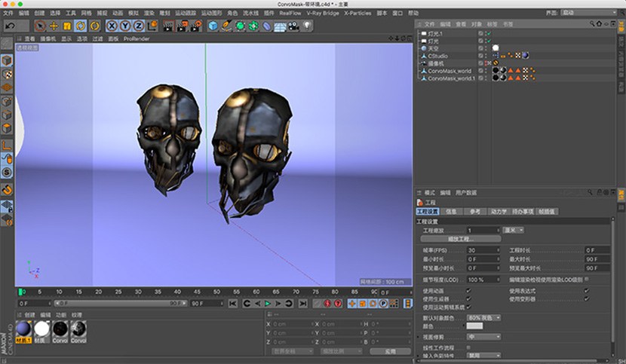Click the light gray 颜色 swatch
Screen dimensions: 626x364
pos(474,326)
